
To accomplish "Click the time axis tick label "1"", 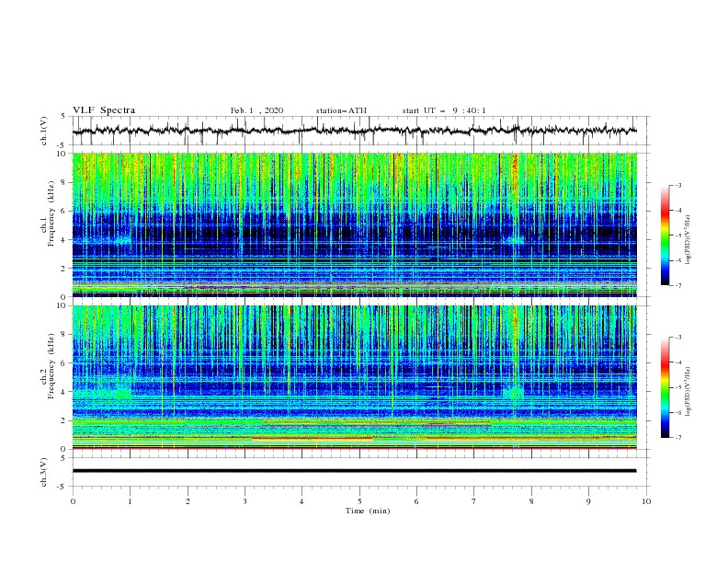I will (x=130, y=501).
